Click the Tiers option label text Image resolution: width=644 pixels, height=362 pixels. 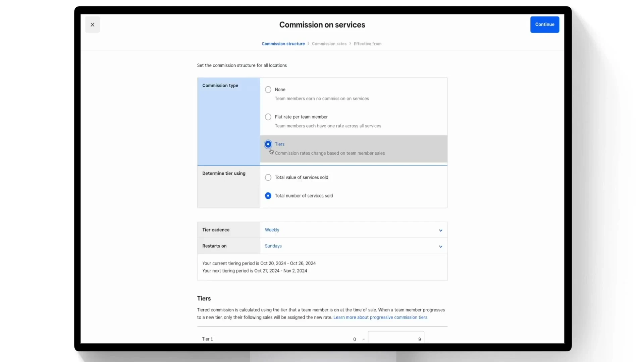[x=280, y=144]
